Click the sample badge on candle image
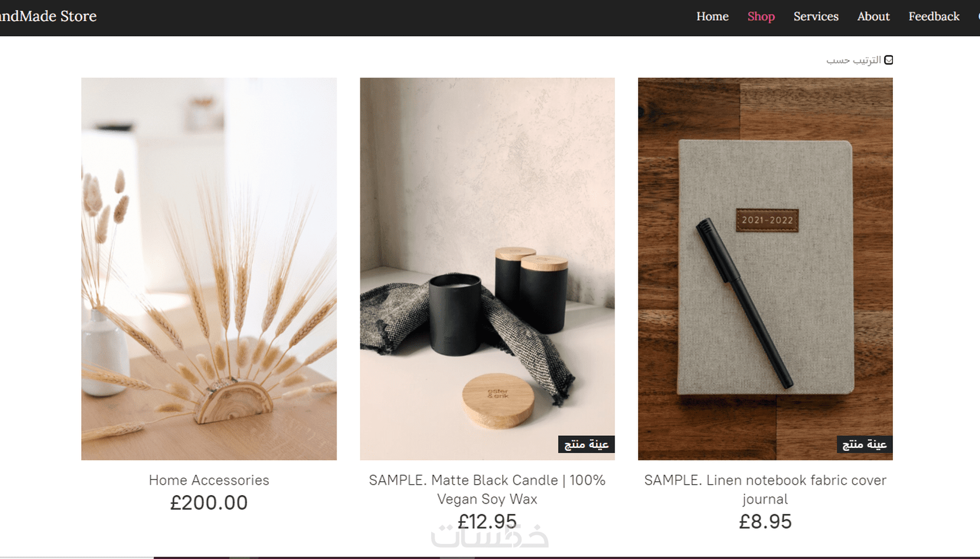 tap(586, 444)
